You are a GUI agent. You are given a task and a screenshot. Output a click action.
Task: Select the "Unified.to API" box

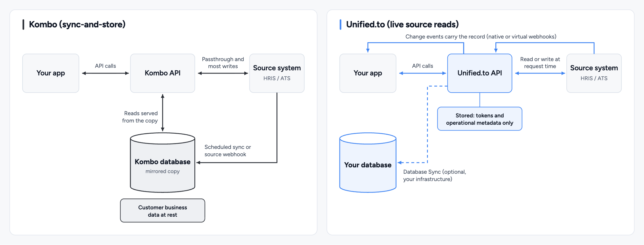(480, 73)
